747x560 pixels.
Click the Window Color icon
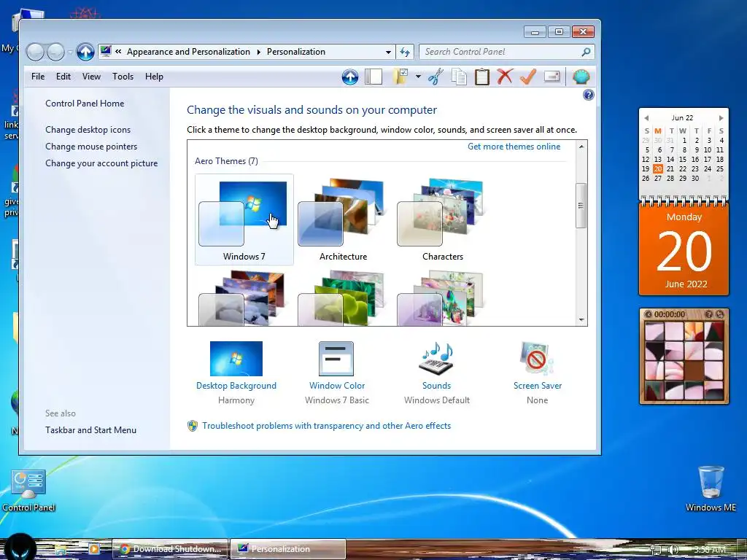click(336, 359)
